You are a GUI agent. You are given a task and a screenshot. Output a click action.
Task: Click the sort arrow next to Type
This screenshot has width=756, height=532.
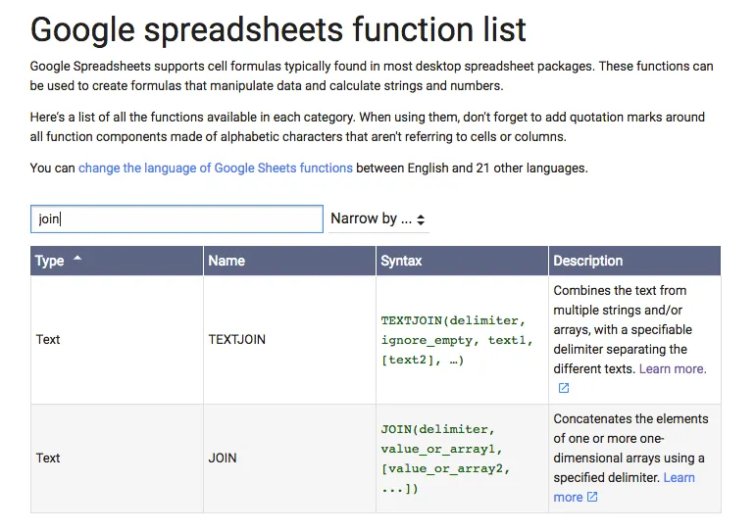77,259
